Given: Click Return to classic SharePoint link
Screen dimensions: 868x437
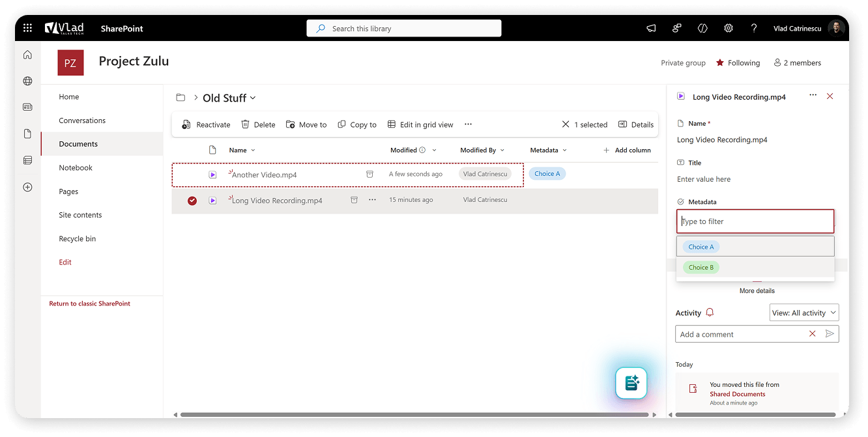Looking at the screenshot, I should pos(89,303).
